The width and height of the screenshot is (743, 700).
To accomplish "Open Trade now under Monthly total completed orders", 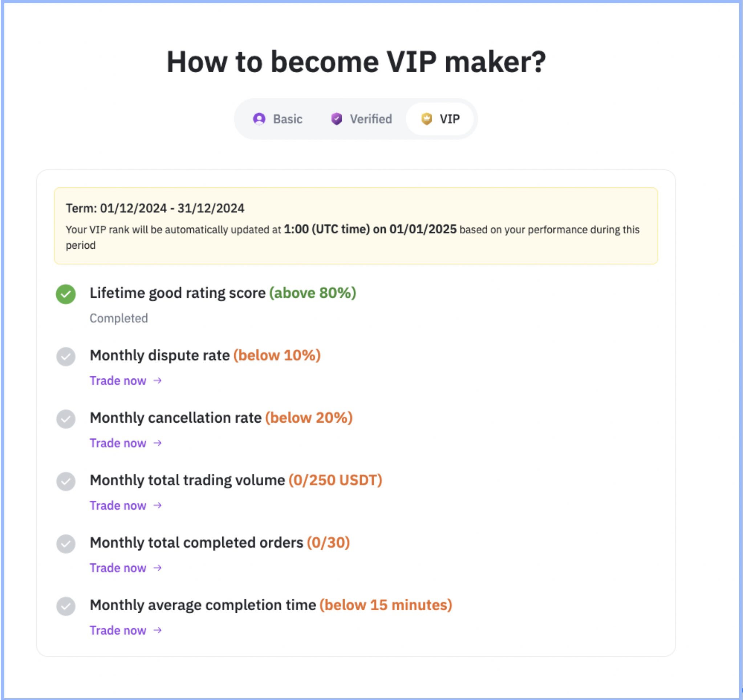I will pyautogui.click(x=118, y=568).
